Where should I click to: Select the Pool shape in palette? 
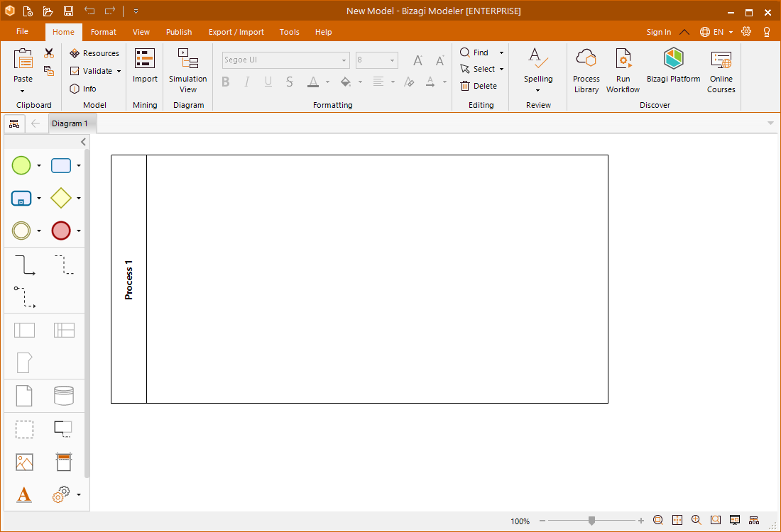(x=24, y=330)
